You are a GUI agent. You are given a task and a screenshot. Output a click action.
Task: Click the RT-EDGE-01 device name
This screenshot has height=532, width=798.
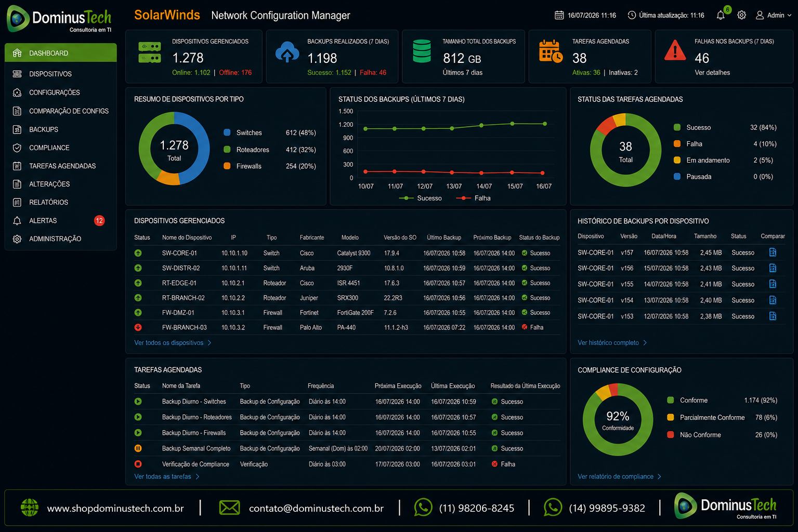click(x=179, y=283)
